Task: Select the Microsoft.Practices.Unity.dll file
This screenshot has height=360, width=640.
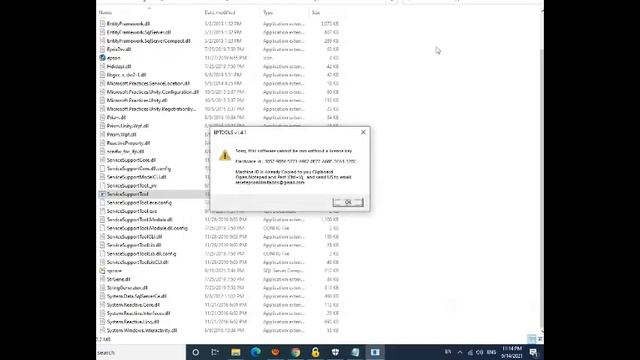Action: tap(137, 100)
